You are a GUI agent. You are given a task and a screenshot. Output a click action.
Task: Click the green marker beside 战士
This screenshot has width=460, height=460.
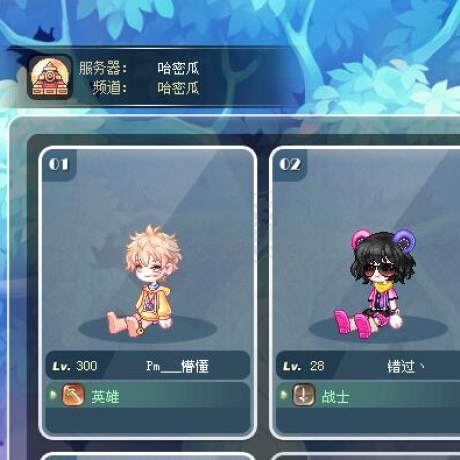pyautogui.click(x=283, y=395)
